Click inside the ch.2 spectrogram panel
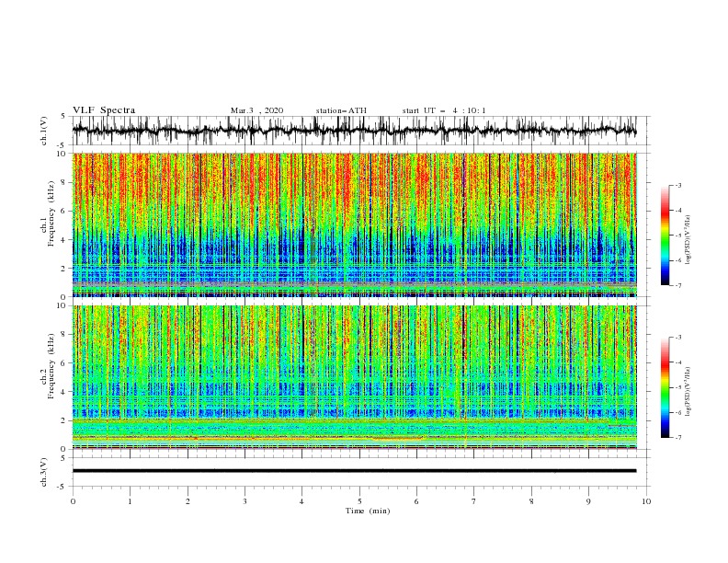 point(354,377)
